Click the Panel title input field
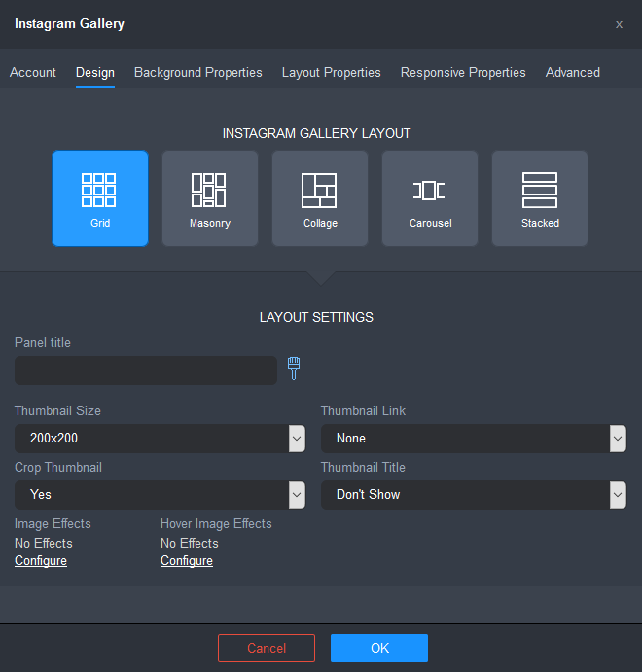The height and width of the screenshot is (672, 642). tap(146, 371)
